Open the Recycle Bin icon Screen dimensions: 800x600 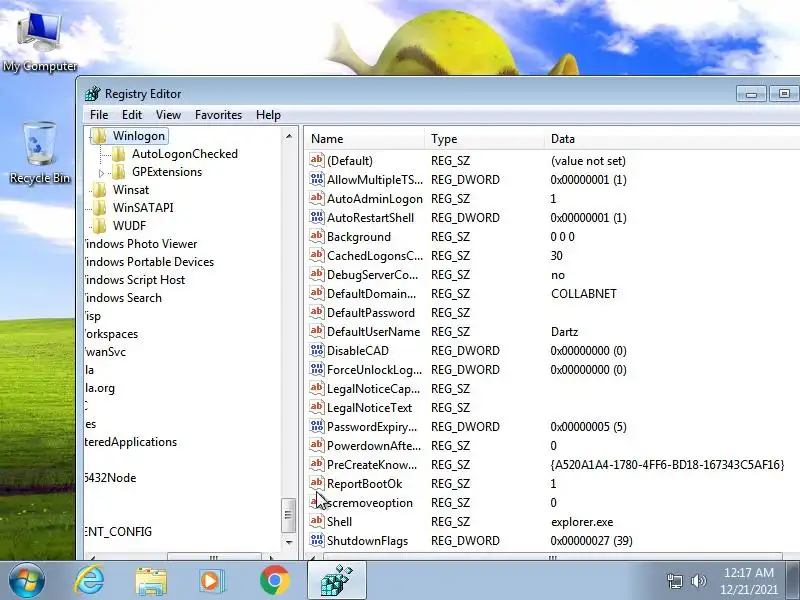tap(40, 152)
